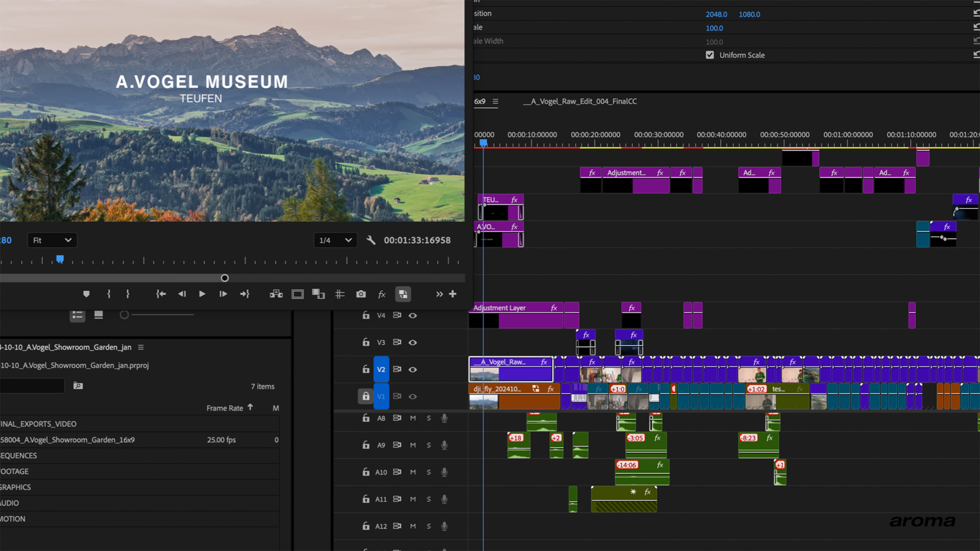Jump to the In point

(x=161, y=294)
